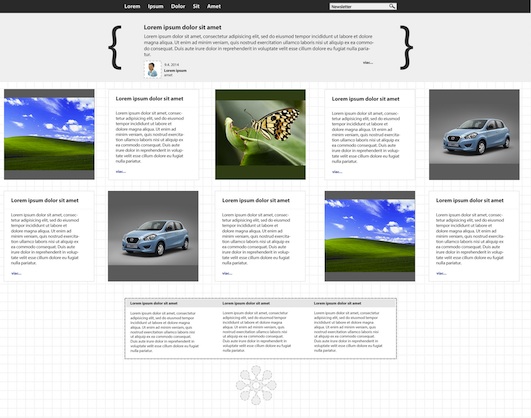Image resolution: width=531 pixels, height=418 pixels.
Task: Open the top-left green hill thumbnail
Action: click(x=49, y=134)
